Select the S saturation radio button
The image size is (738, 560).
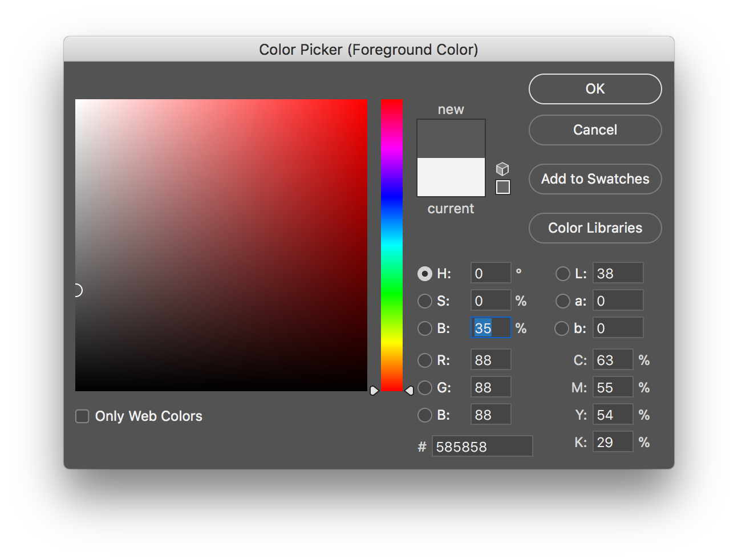pyautogui.click(x=424, y=301)
